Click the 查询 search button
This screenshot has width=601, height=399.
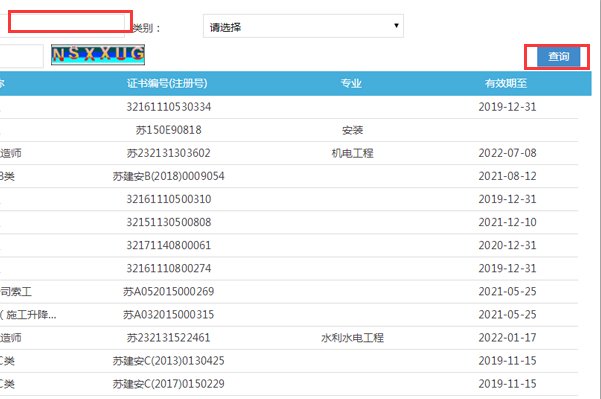click(x=558, y=57)
